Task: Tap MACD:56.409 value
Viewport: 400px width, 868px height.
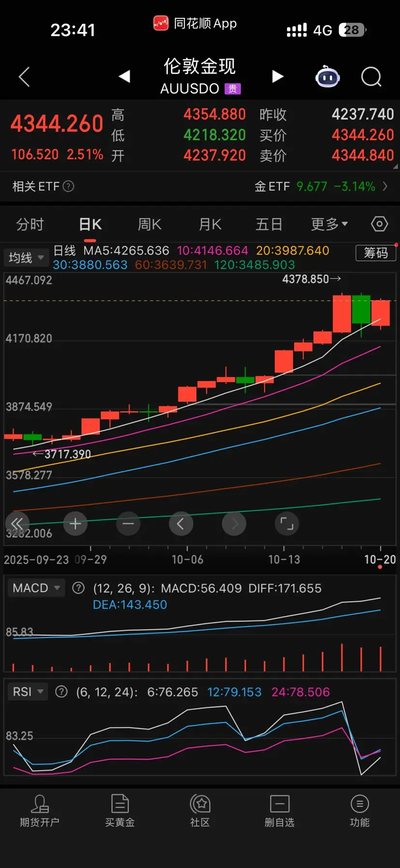Action: point(201,588)
